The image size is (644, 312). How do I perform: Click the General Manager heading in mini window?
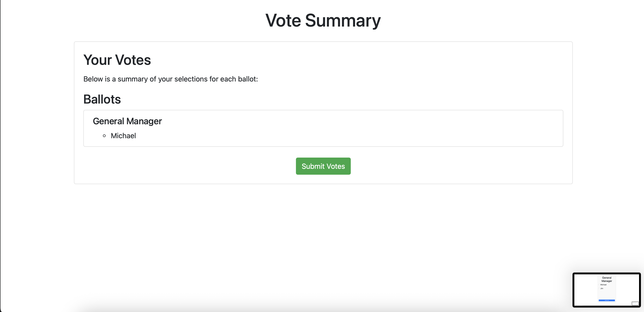(607, 279)
